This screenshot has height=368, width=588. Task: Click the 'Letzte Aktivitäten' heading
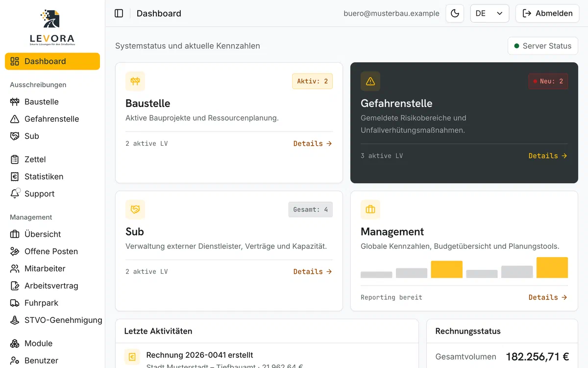click(x=158, y=331)
